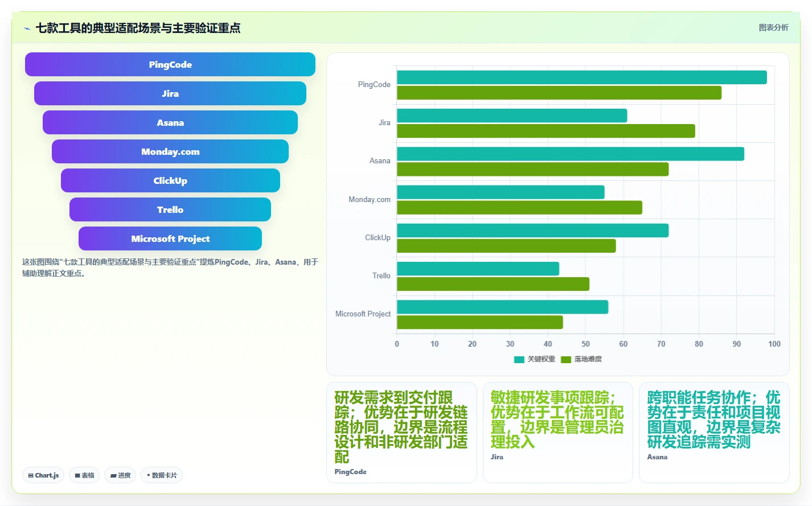Click the Chart.js tag chip
Viewport: 812px width, 506px height.
tap(43, 475)
